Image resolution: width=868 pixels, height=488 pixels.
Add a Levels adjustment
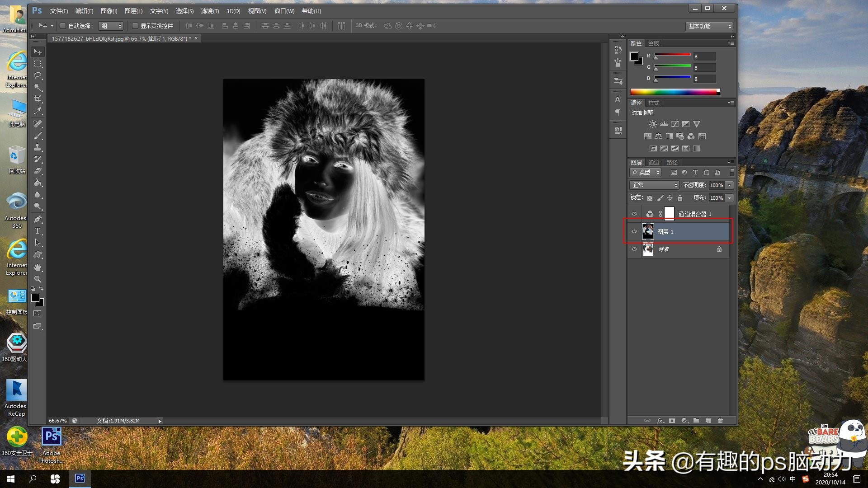[x=664, y=124]
